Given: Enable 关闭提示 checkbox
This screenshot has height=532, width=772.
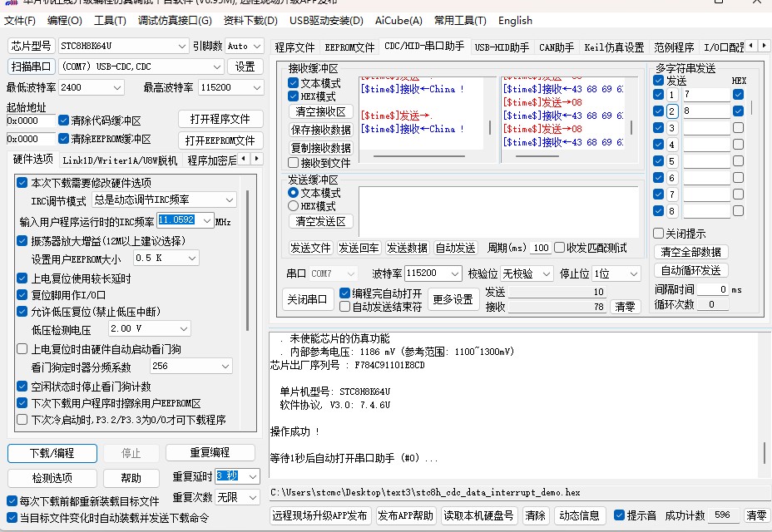Looking at the screenshot, I should click(x=658, y=233).
